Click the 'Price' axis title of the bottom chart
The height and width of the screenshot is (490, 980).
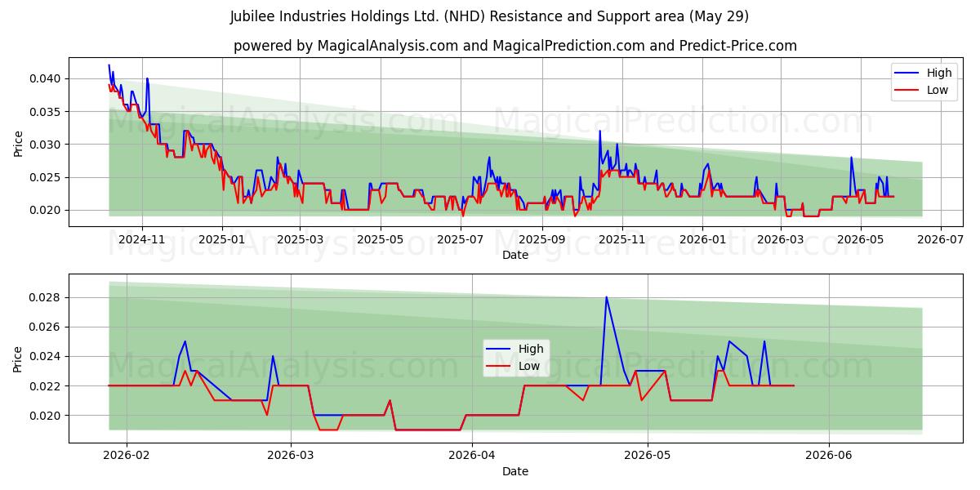[18, 359]
